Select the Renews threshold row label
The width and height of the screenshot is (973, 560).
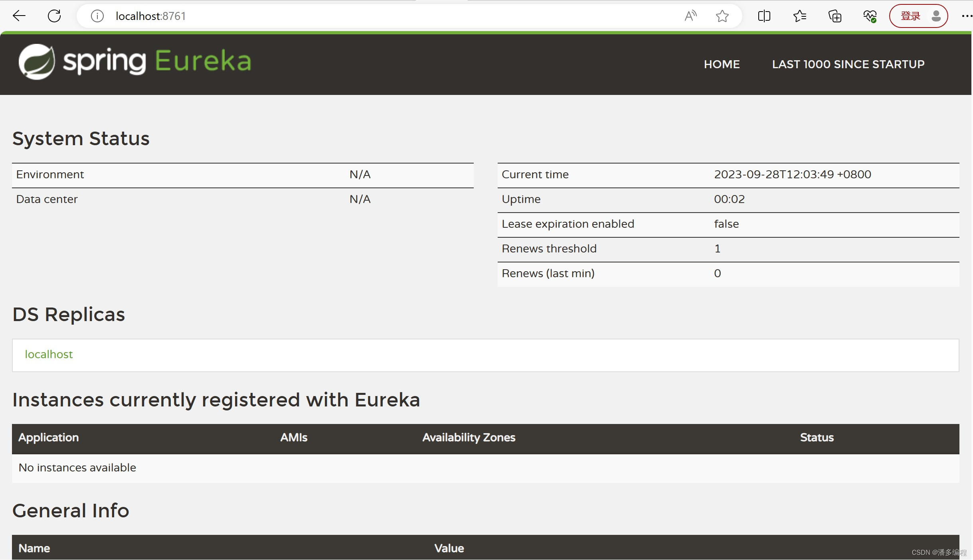[549, 249]
